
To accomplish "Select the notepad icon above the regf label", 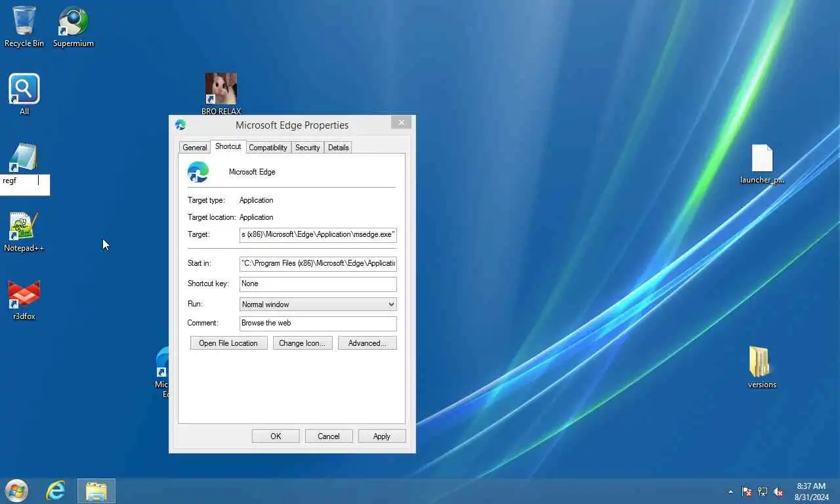I will 24,157.
